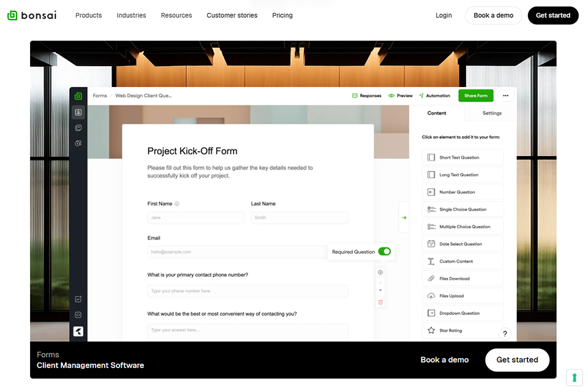The width and height of the screenshot is (588, 392).
Task: Open the image/reports icon near sidebar bottom
Action: 78,299
